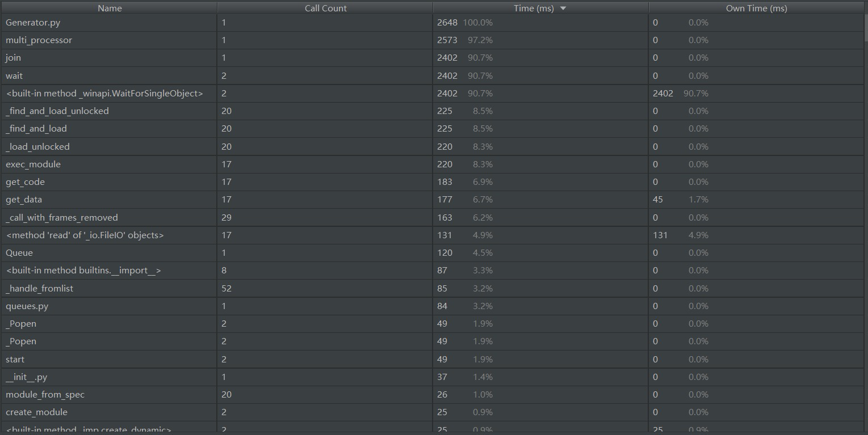The height and width of the screenshot is (435, 868).
Task: Select the queues.py row
Action: coord(432,306)
